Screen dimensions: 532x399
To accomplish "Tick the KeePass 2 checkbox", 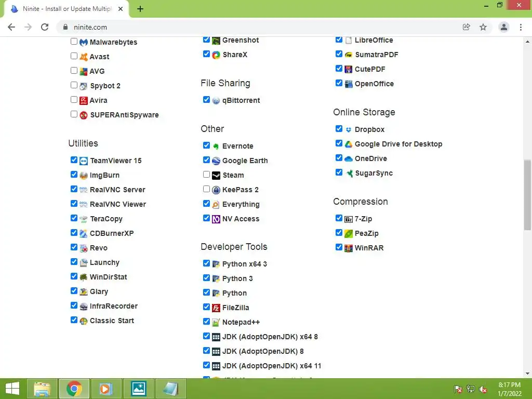I will pyautogui.click(x=206, y=189).
